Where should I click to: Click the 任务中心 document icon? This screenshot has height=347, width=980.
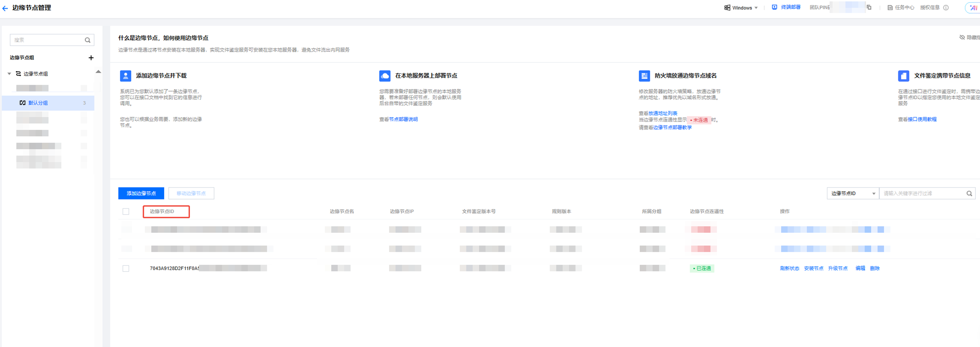coord(890,7)
